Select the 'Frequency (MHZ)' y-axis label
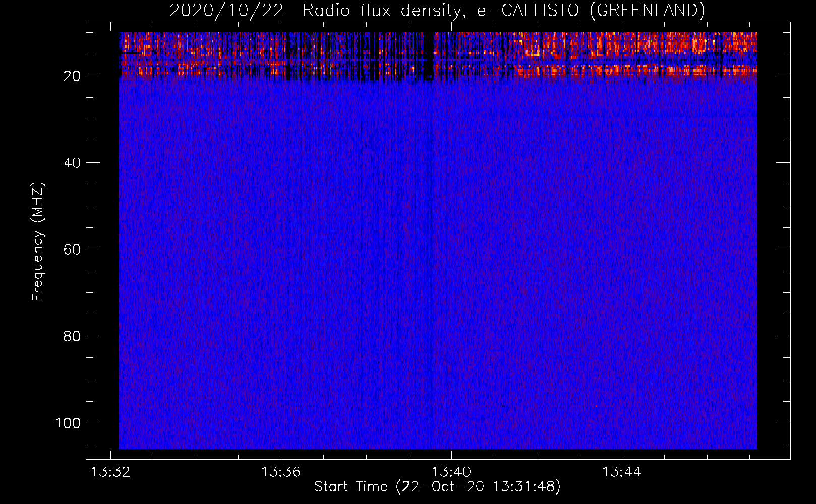This screenshot has width=816, height=504. click(x=38, y=242)
